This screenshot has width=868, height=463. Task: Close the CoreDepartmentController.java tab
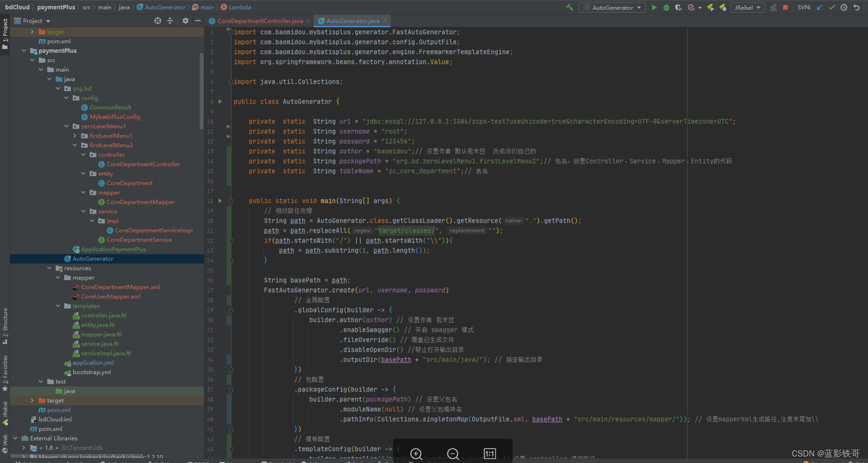click(308, 21)
